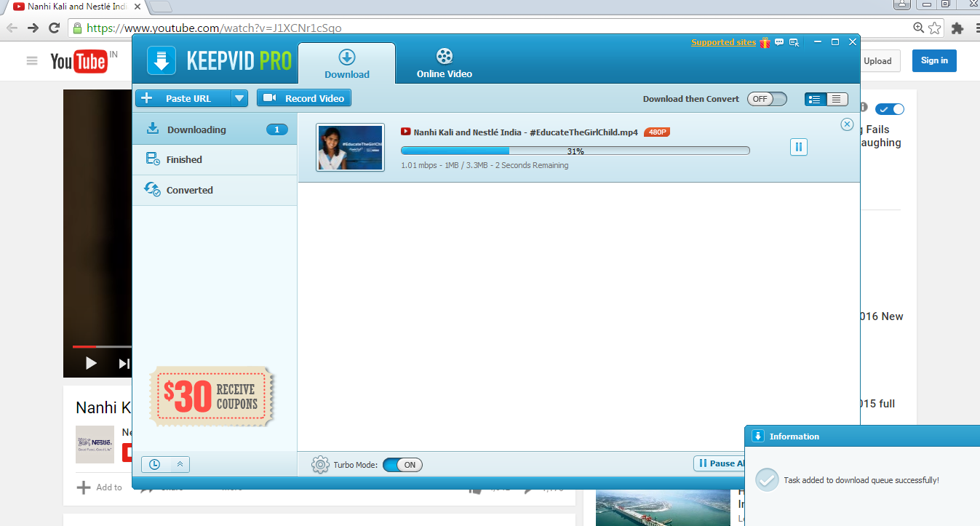Click the YouTube video seek bar
This screenshot has height=526, width=980.
[102, 346]
